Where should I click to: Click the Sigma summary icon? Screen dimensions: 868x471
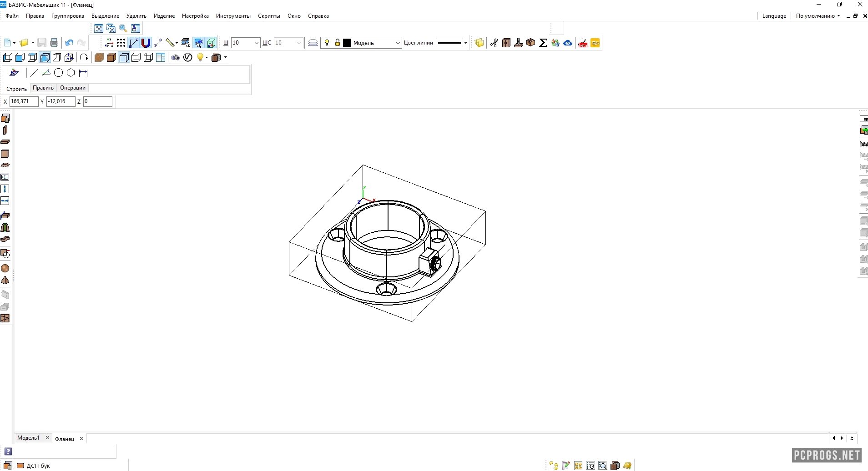click(x=543, y=43)
